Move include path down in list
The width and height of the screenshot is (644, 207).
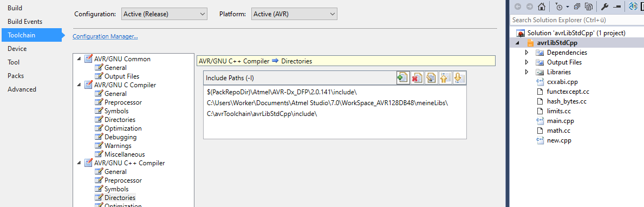point(459,77)
